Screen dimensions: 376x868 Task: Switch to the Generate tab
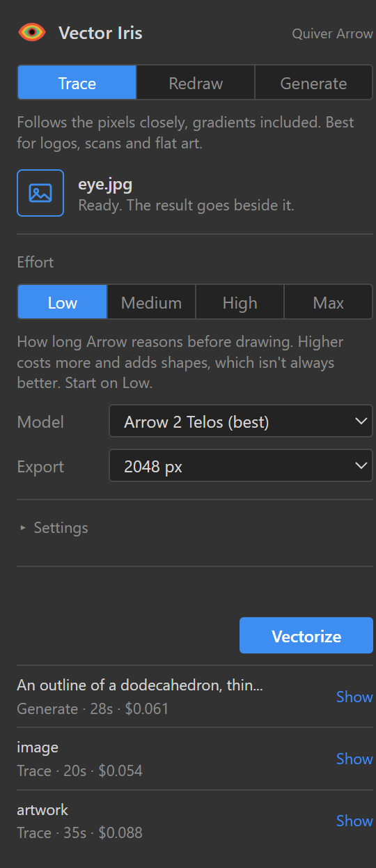coord(313,83)
